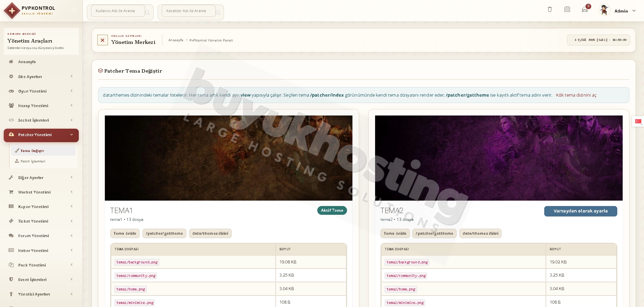Screen dimensions: 644x307
Task: Expand Socket İşlemleri chevron
Action: pos(72,120)
